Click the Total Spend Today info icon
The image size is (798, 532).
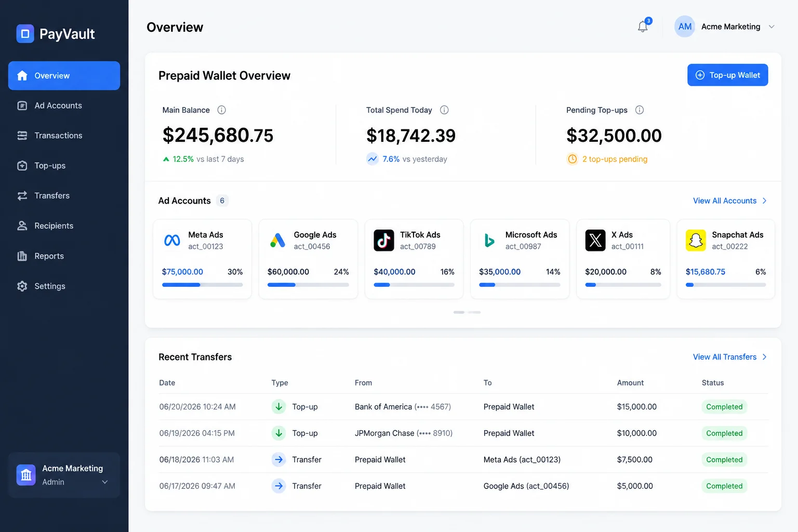tap(444, 110)
